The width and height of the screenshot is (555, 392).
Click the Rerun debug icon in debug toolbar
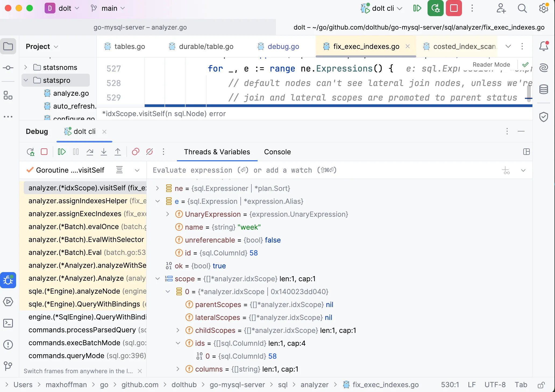30,152
